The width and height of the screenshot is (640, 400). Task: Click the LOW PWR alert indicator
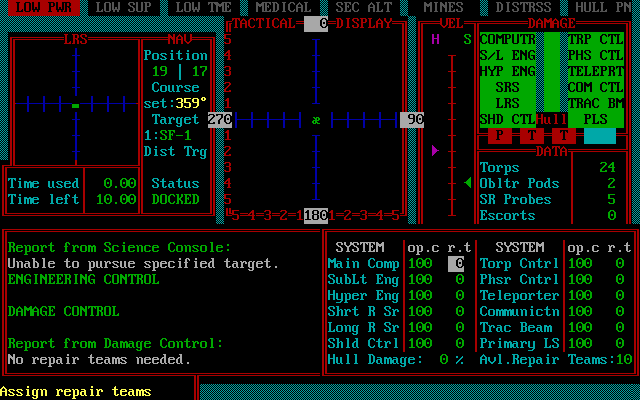[44, 7]
